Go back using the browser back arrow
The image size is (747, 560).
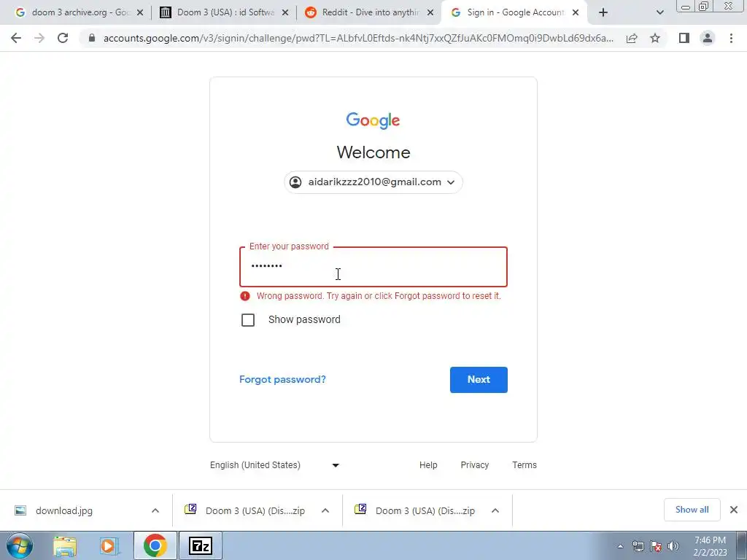pos(16,38)
